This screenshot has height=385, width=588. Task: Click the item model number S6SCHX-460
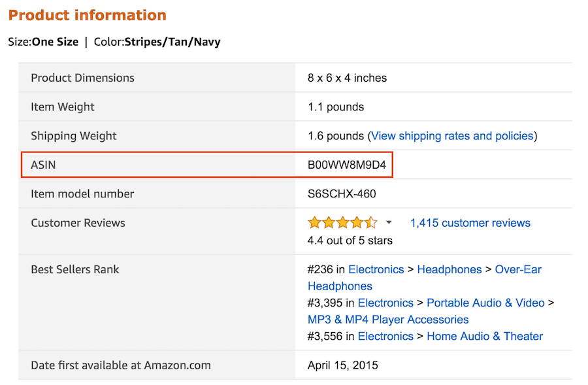[x=342, y=193]
